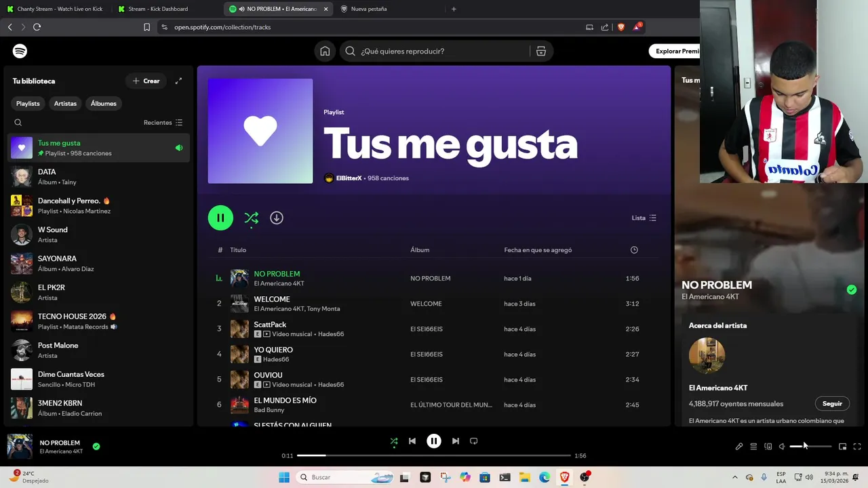This screenshot has width=868, height=488.
Task: Open the play queue icon
Action: 753,447
